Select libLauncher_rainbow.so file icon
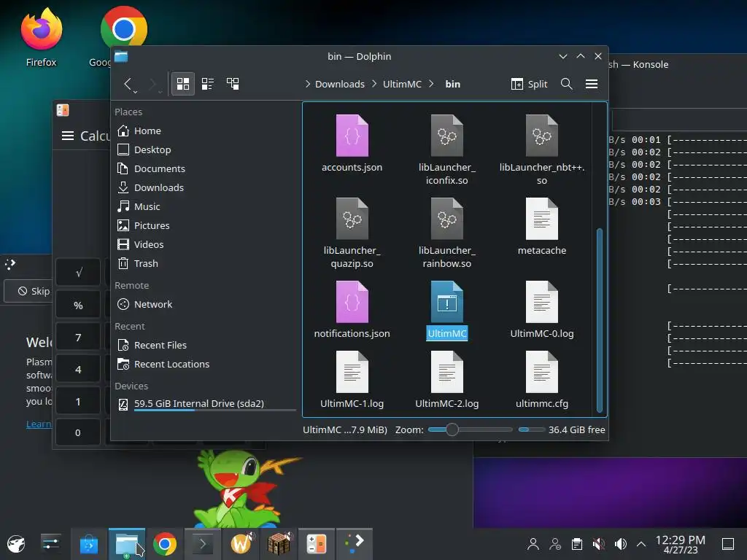 click(447, 219)
